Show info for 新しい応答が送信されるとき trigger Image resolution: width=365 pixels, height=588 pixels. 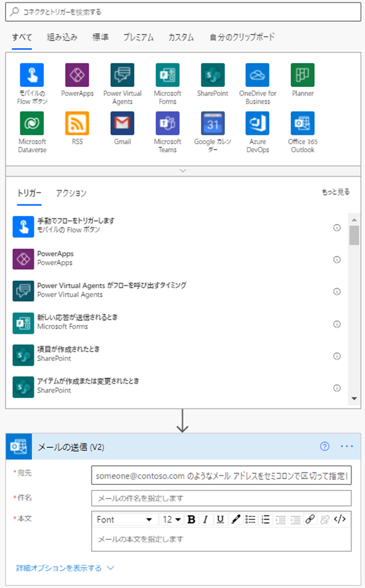(337, 324)
